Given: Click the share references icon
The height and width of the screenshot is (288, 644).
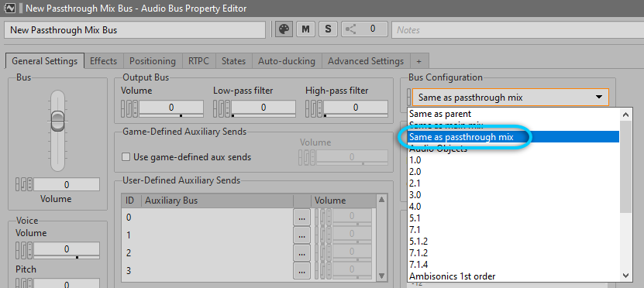Looking at the screenshot, I should pyautogui.click(x=350, y=29).
